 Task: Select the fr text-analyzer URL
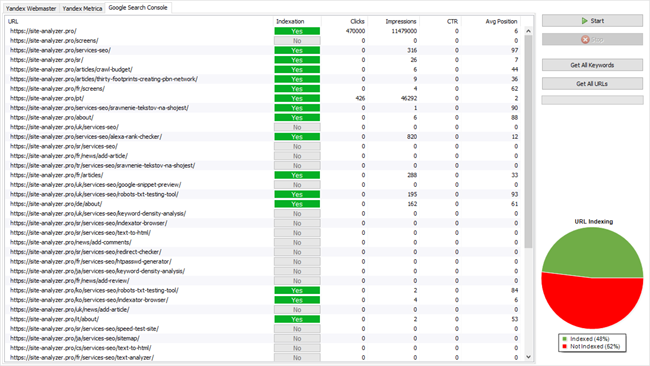pyautogui.click(x=82, y=357)
